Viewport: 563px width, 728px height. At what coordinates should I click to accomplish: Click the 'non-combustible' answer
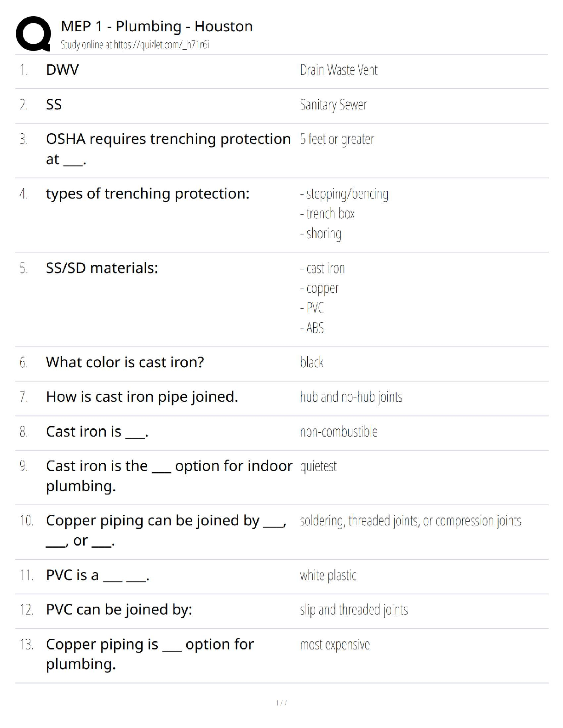pyautogui.click(x=339, y=432)
